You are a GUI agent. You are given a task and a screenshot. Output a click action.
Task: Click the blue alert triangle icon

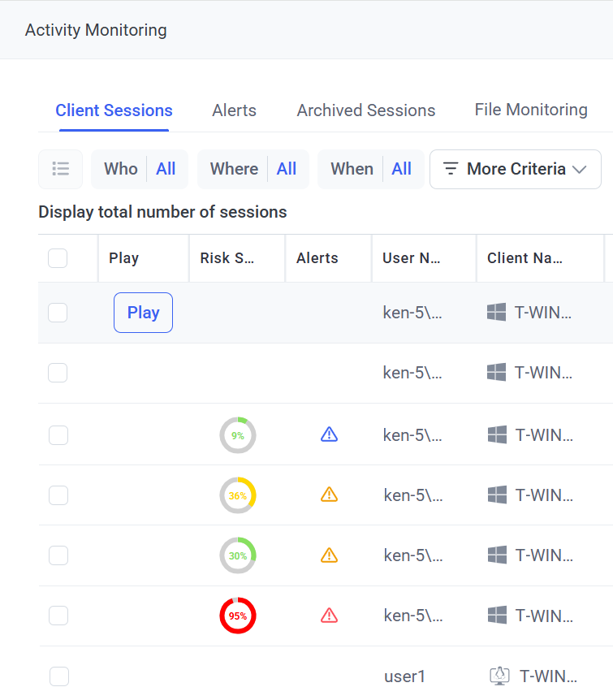coord(329,434)
